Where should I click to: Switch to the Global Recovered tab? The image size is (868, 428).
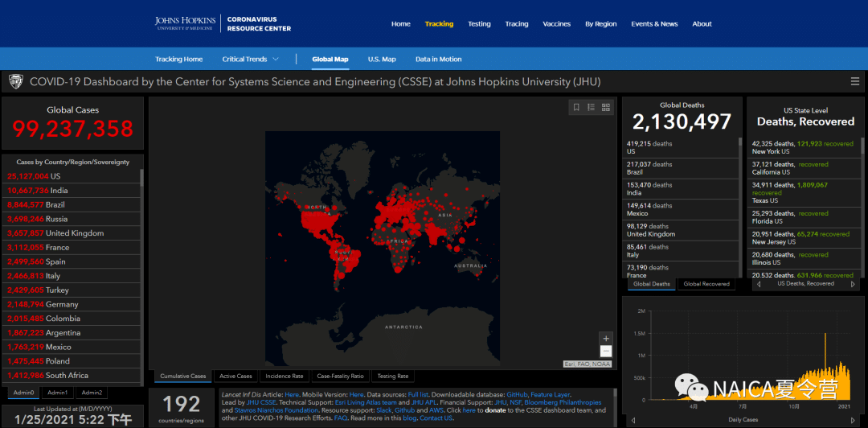point(706,284)
